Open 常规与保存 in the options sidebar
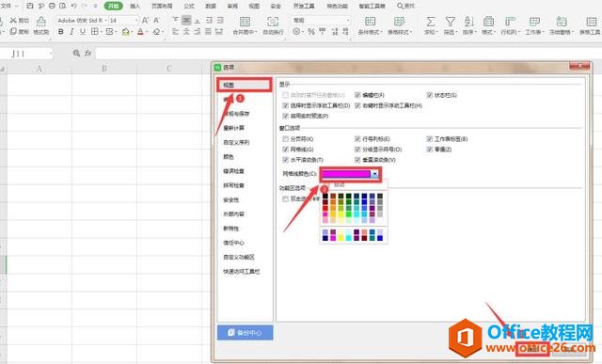This screenshot has height=364, width=602. [236, 114]
